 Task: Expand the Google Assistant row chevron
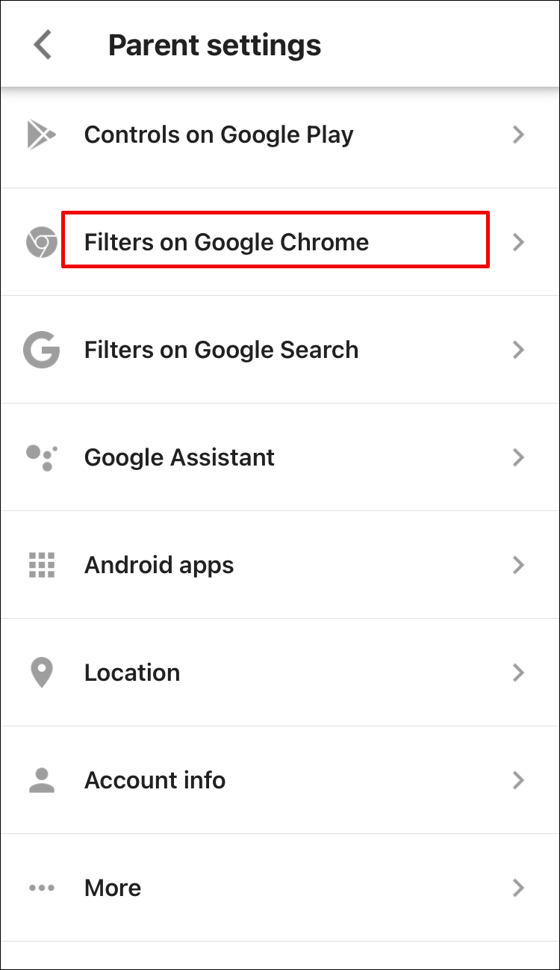click(x=518, y=457)
